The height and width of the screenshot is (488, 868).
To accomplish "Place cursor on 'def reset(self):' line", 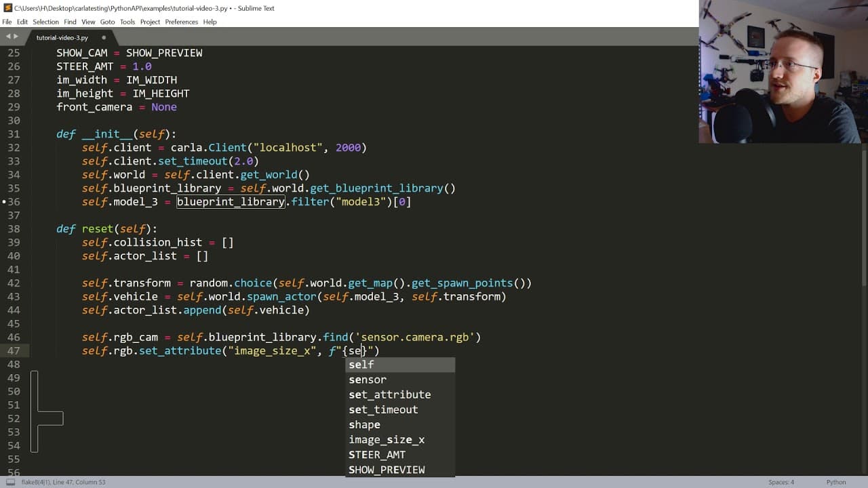I will [x=106, y=229].
